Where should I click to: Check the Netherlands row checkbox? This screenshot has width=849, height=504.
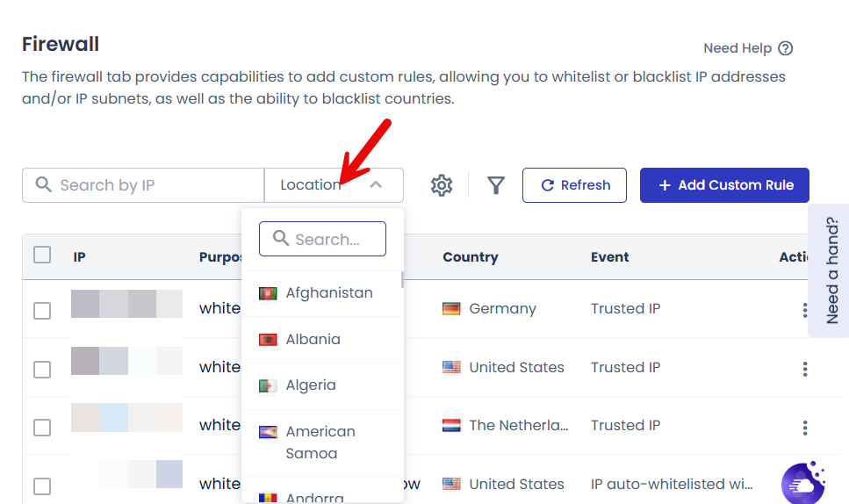42,427
